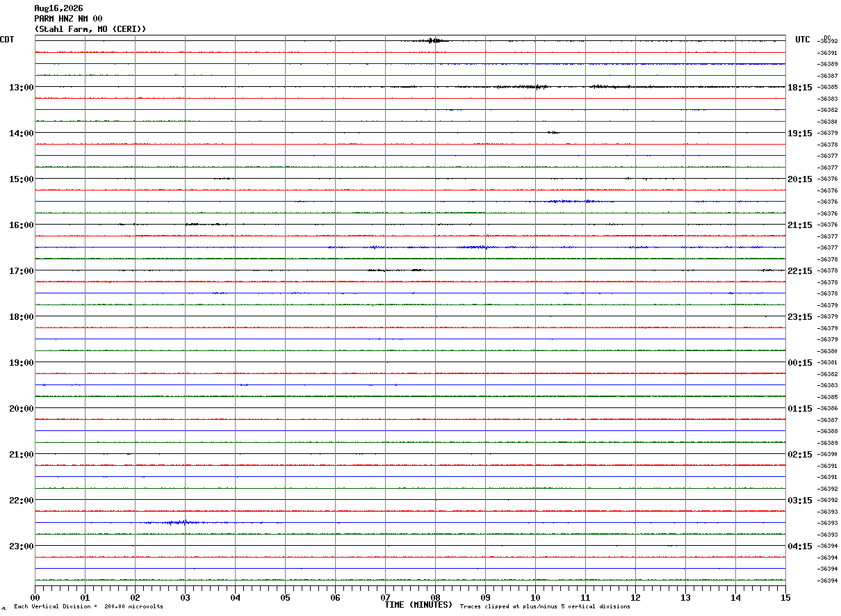This screenshot has width=841, height=616.
Task: Click the Each Vertical Division scale note
Action: [88, 607]
